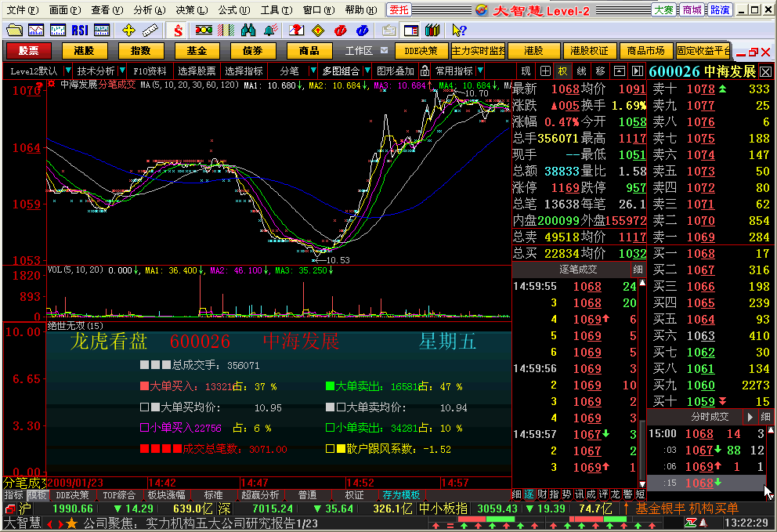Click the traffic light signal icon
The width and height of the screenshot is (777, 532).
pos(204,31)
